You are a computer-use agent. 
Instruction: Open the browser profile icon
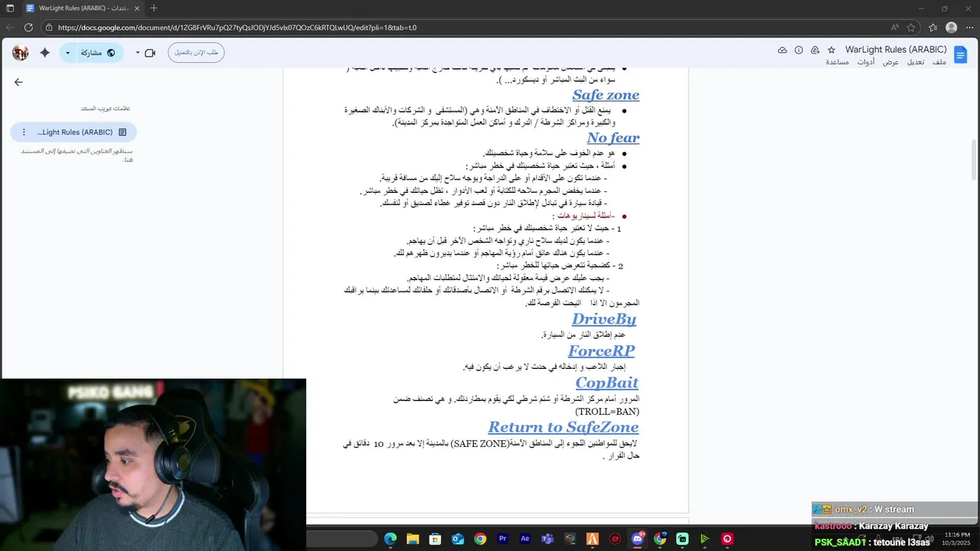(x=951, y=28)
